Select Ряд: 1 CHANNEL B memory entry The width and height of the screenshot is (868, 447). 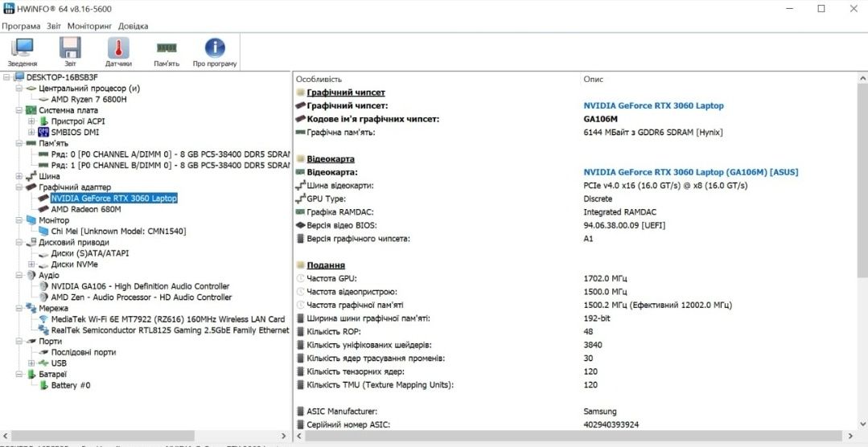pyautogui.click(x=170, y=166)
